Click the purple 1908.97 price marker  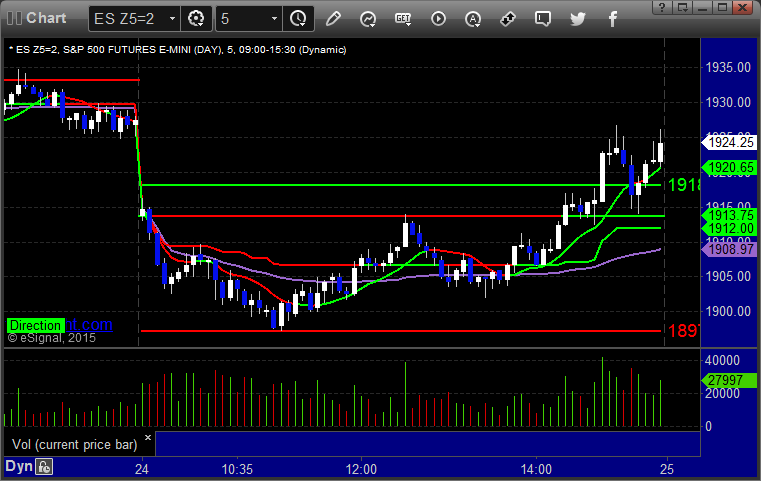coord(730,249)
